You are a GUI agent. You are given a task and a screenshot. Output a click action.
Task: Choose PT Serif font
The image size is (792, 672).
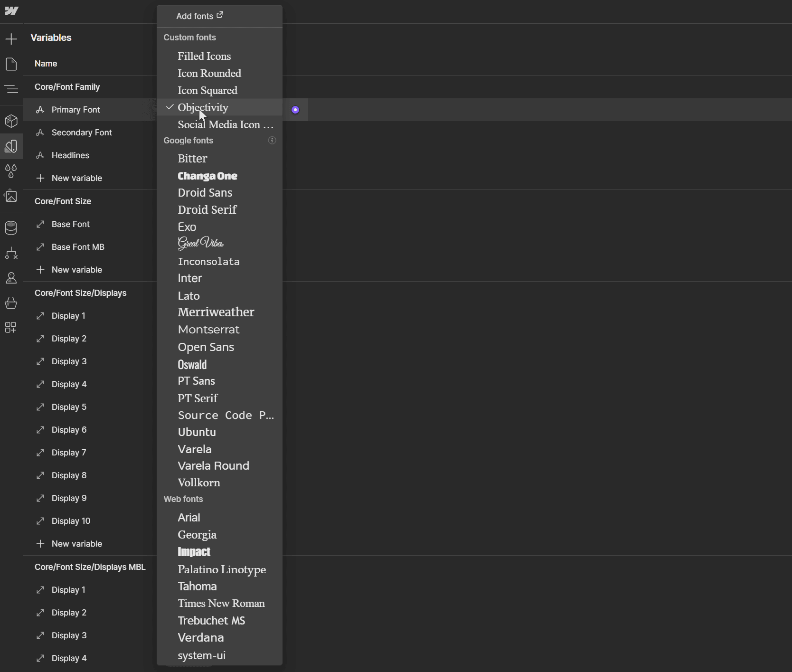point(219,398)
